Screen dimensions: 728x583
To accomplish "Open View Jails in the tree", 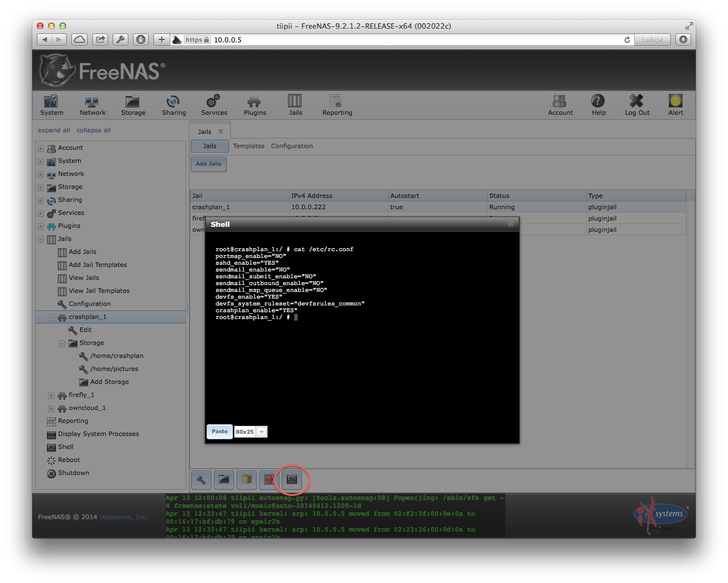I will [x=84, y=278].
